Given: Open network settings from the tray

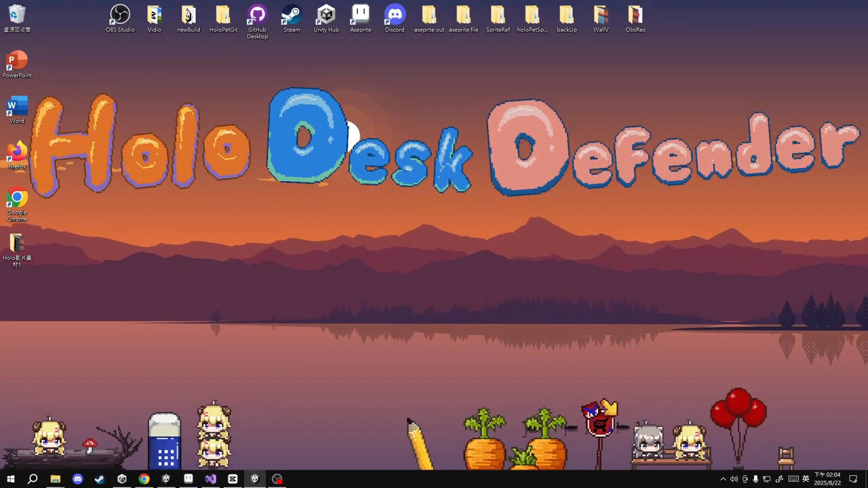Looking at the screenshot, I should [767, 479].
